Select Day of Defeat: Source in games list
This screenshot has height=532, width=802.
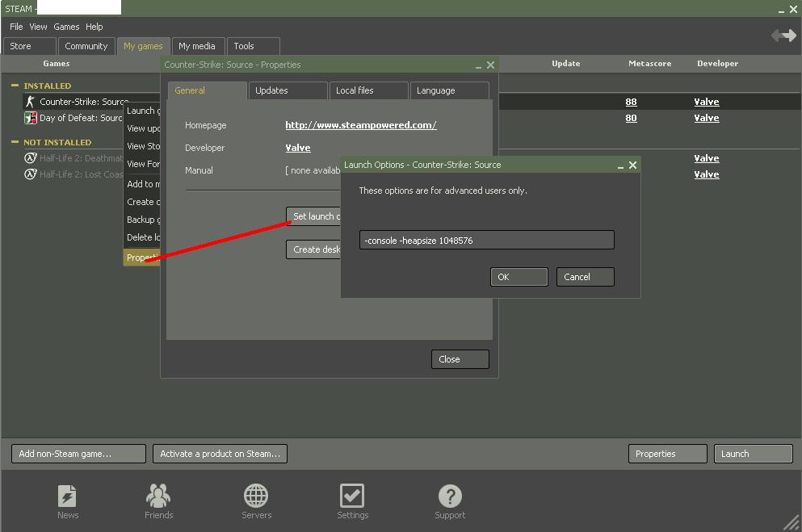pyautogui.click(x=81, y=118)
